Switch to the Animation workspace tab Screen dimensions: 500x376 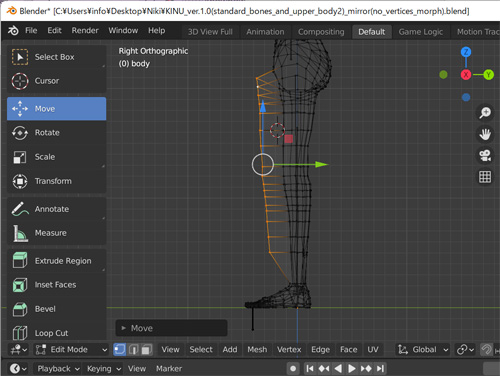pyautogui.click(x=265, y=32)
